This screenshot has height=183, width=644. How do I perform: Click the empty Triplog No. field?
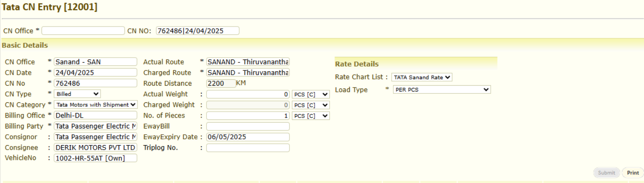point(248,148)
